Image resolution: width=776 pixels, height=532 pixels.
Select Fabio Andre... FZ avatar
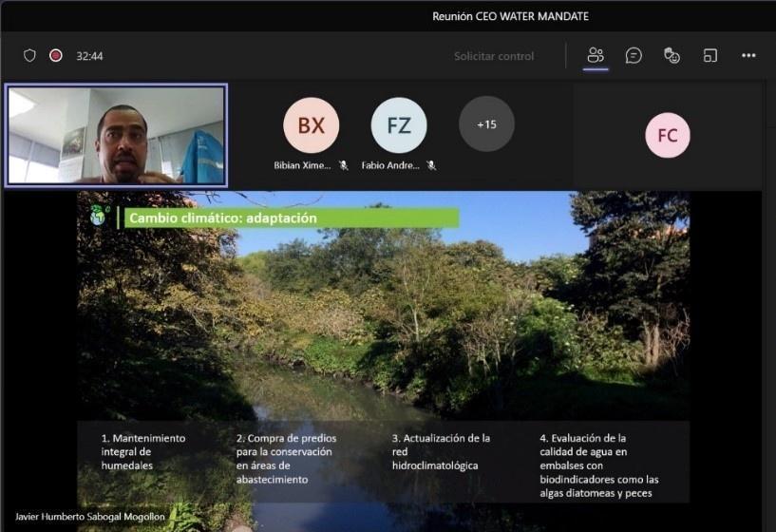[x=398, y=125]
